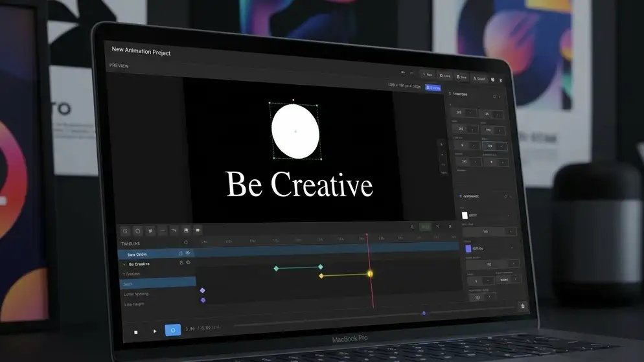
Task: Click the reset icon in the Transform header
Action: coord(494,96)
